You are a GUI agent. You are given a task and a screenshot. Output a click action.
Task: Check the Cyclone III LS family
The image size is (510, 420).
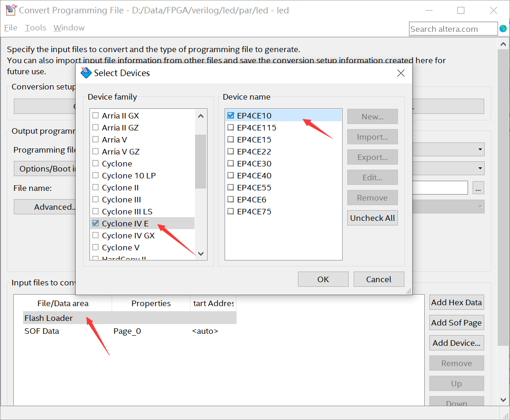pyautogui.click(x=95, y=211)
